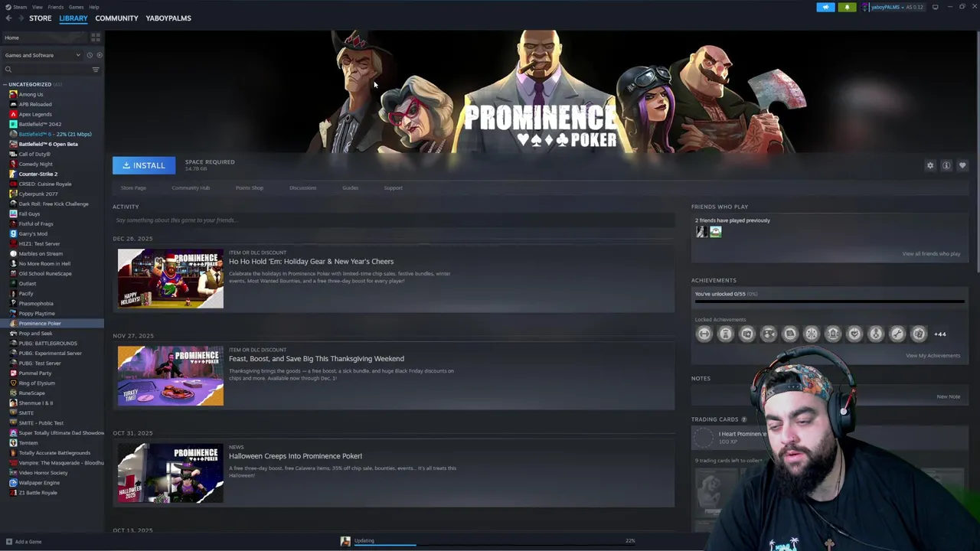Image resolution: width=980 pixels, height=551 pixels.
Task: Open announcements megaphone icon
Action: [x=825, y=7]
